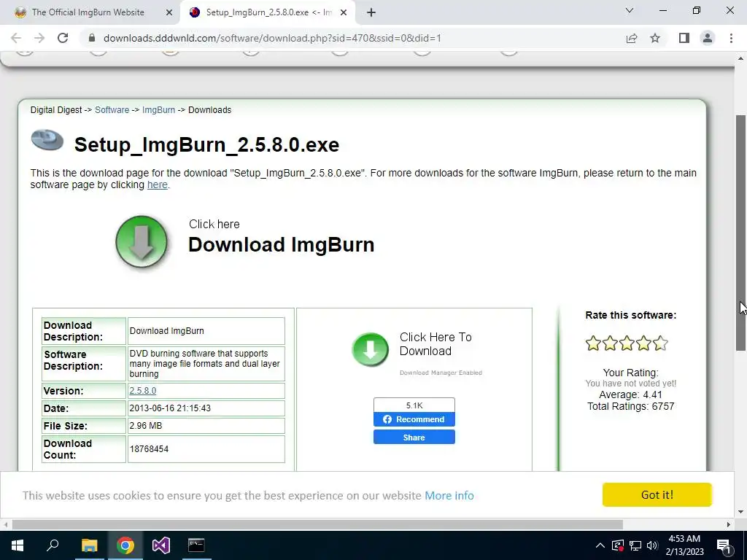
Task: Click the download count 18768454
Action: pyautogui.click(x=149, y=449)
